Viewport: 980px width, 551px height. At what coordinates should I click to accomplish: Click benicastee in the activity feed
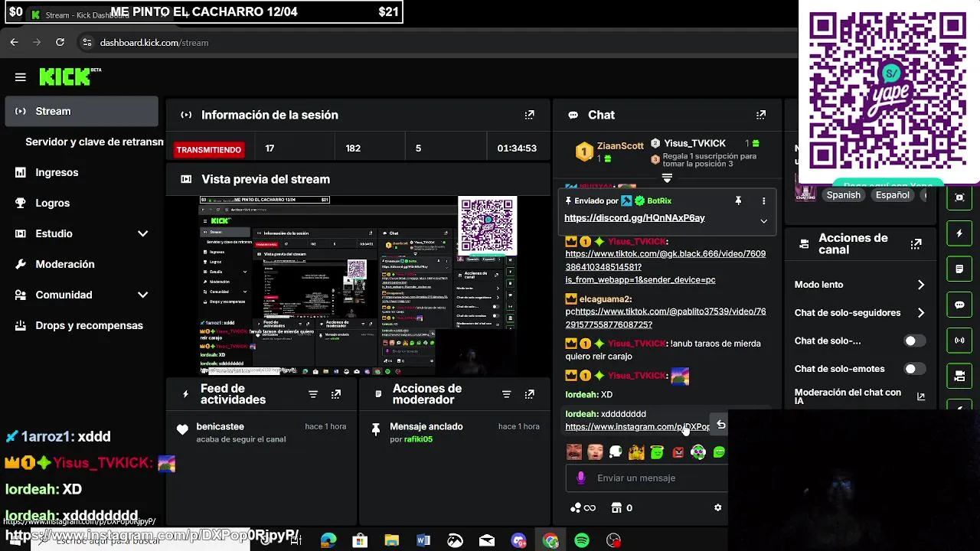tap(220, 426)
